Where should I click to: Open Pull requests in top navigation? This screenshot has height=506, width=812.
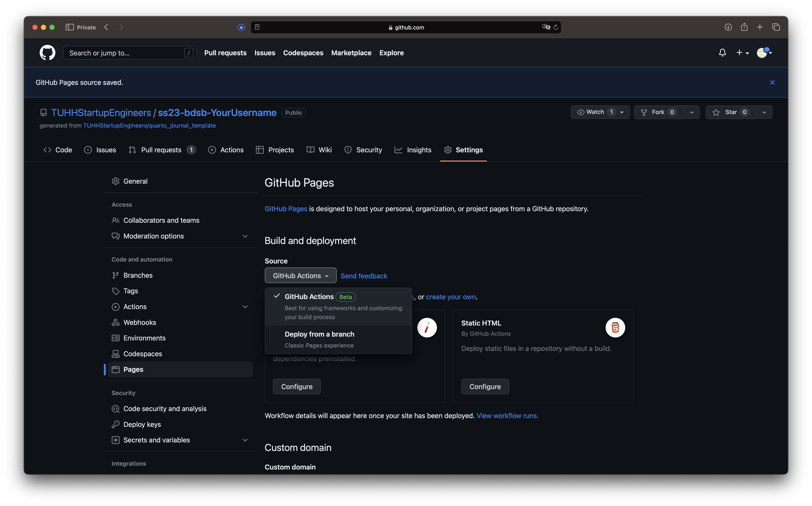[x=225, y=52]
